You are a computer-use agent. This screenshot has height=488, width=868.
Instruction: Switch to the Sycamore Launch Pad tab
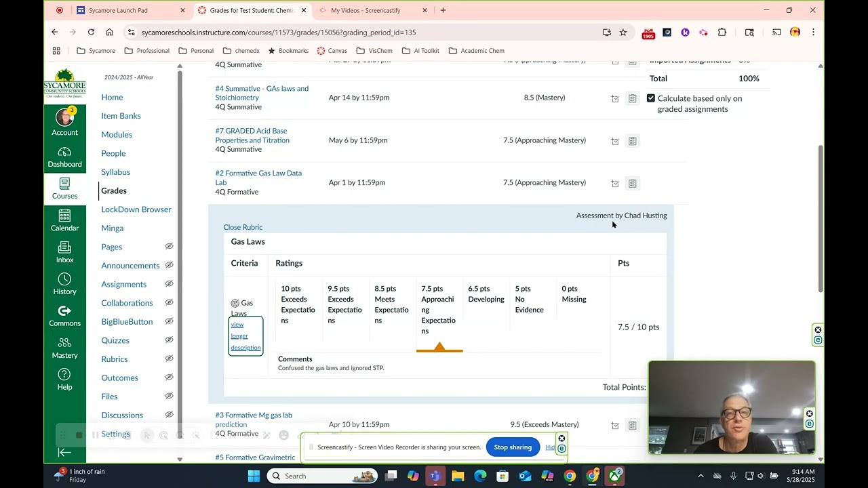[x=131, y=10]
